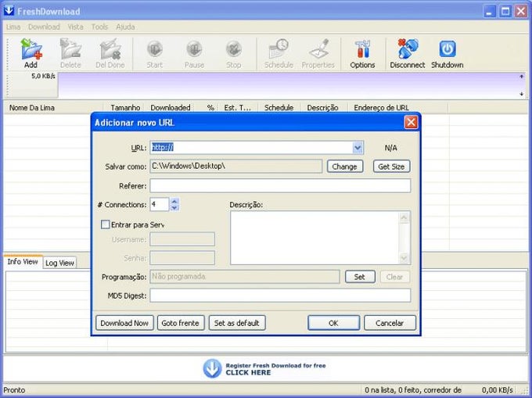Open the Tools menu
This screenshot has width=532, height=398.
(x=99, y=27)
